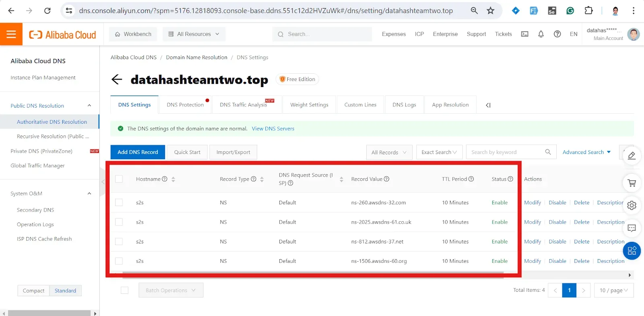Screen dimensions: 644x316
Task: Open the floating settings gear icon
Action: pyautogui.click(x=632, y=206)
